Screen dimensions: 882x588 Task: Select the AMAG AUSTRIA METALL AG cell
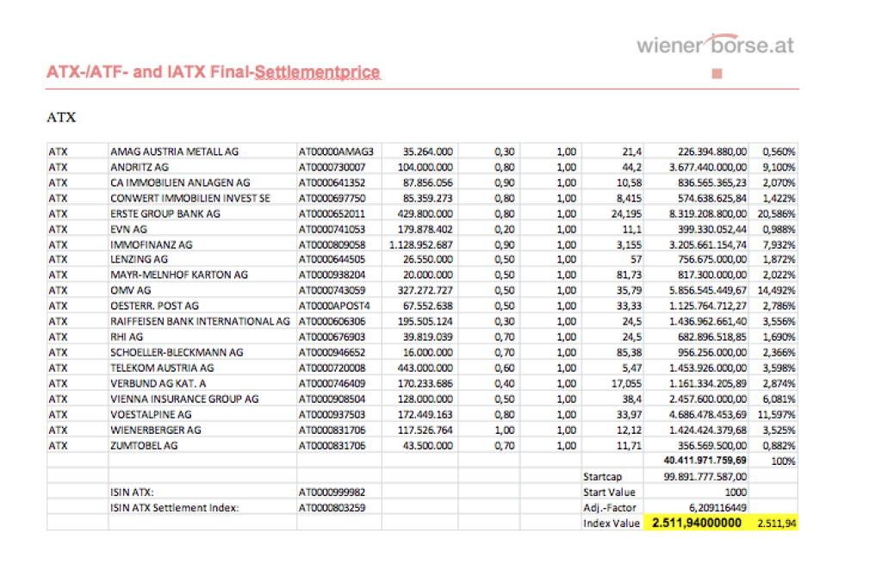point(175,151)
